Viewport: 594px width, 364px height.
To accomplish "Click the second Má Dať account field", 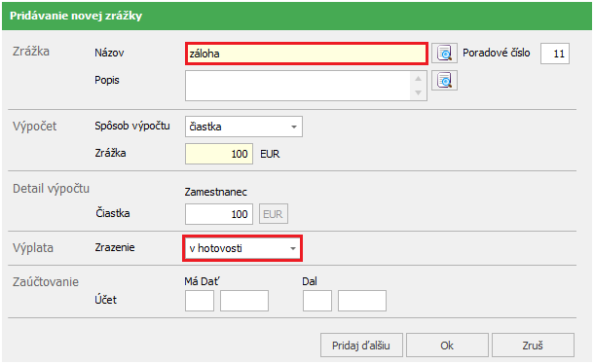I will coord(244,301).
